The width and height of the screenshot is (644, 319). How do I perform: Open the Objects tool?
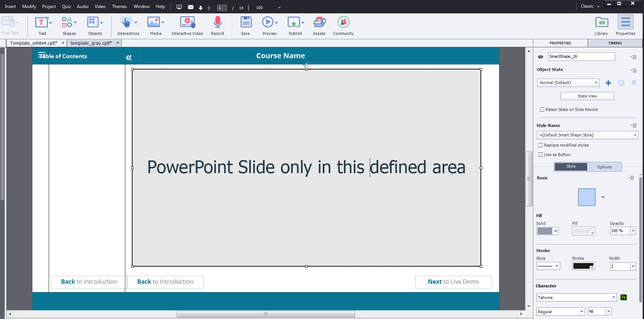95,26
